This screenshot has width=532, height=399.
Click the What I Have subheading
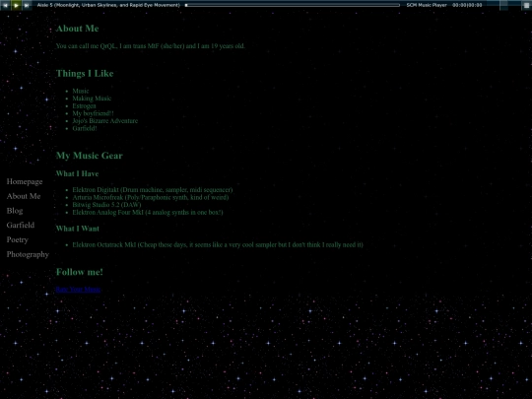(78, 173)
